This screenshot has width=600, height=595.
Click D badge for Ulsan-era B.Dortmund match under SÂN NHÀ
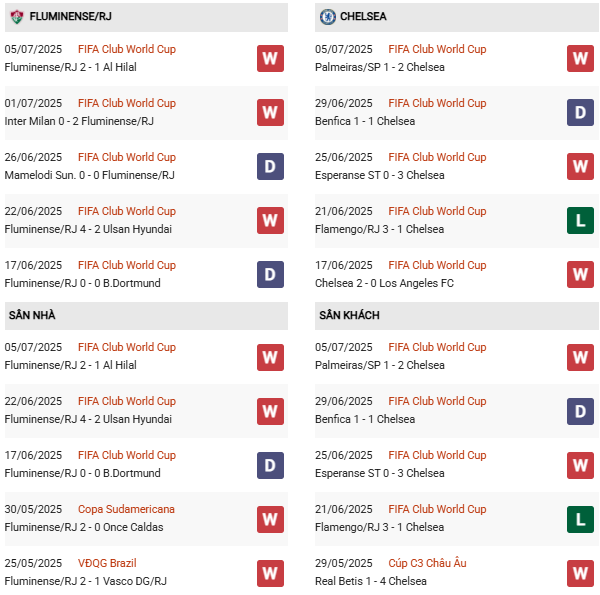point(270,464)
